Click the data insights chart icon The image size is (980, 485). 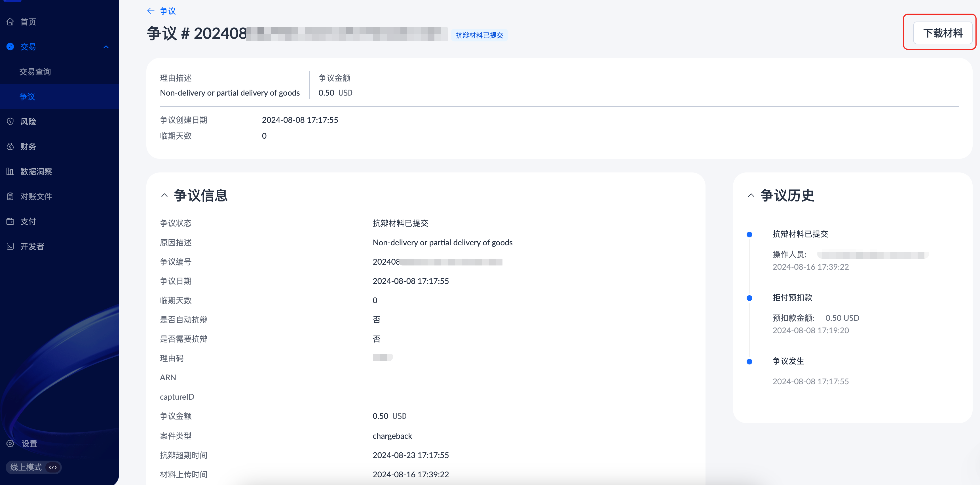10,171
